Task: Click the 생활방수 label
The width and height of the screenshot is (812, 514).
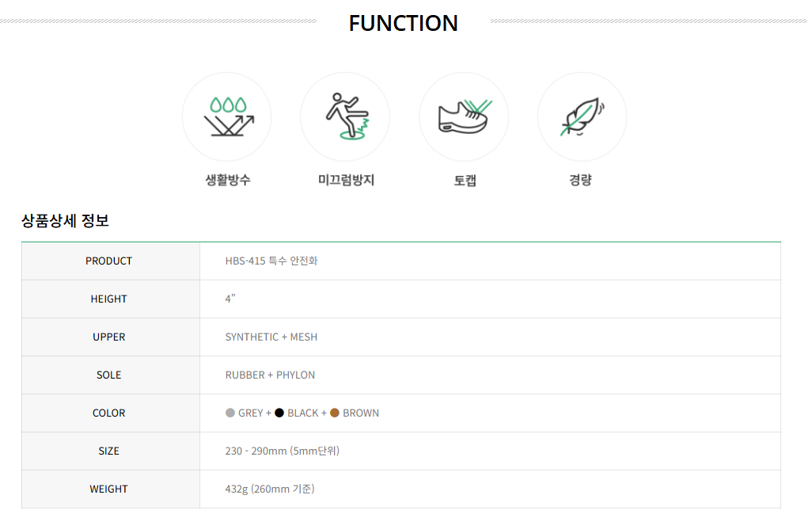Action: coord(228,180)
